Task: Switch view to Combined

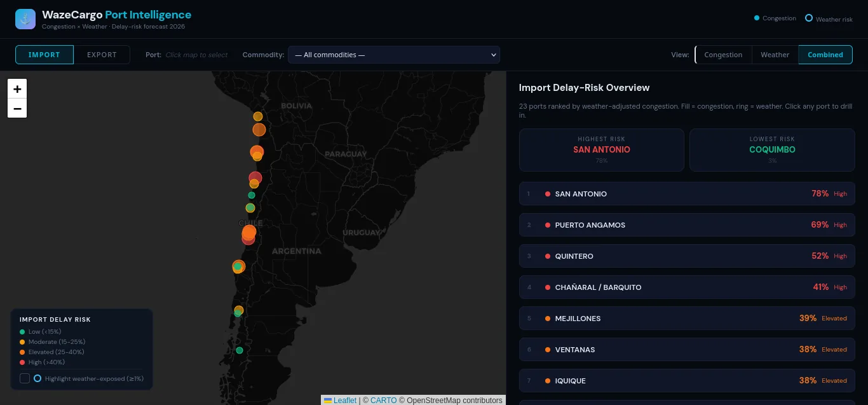Action: pos(825,55)
